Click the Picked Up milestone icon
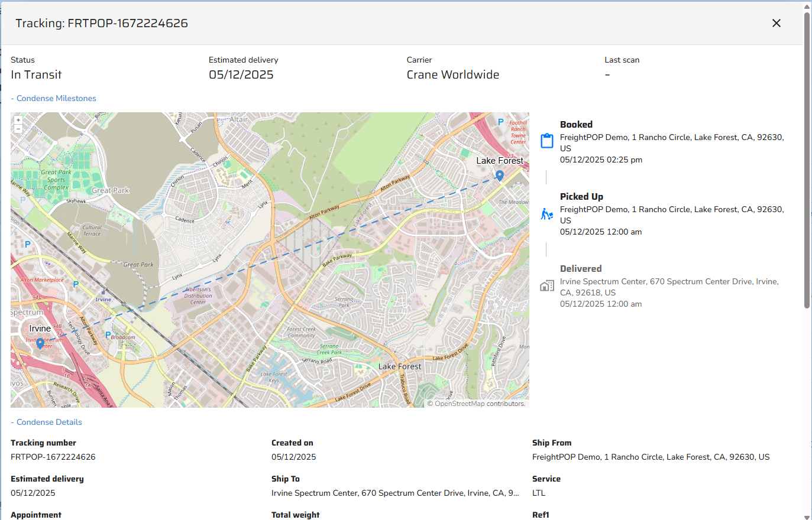Screen dimensions: 812x520 click(547, 214)
